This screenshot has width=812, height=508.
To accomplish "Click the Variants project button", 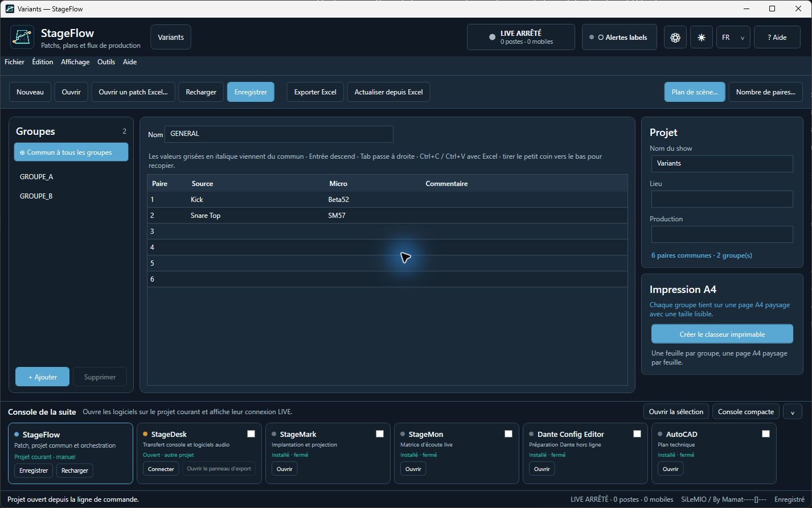I will point(171,38).
